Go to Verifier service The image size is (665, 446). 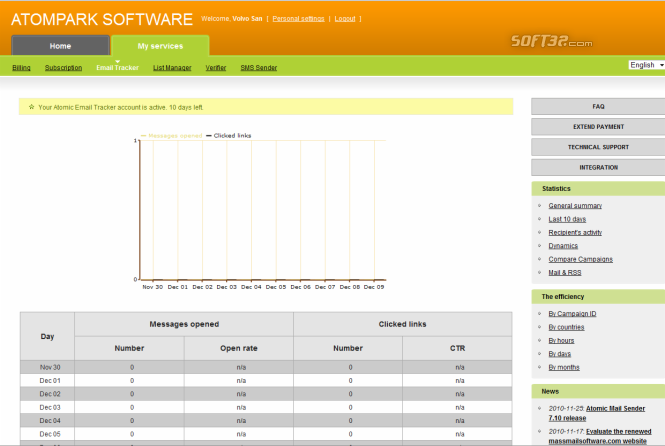(x=216, y=67)
